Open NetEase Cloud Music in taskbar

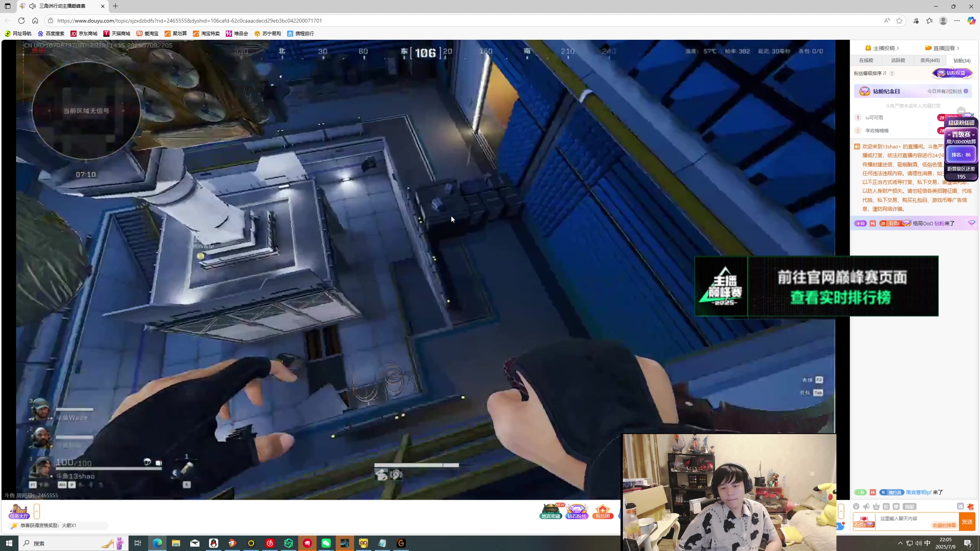(x=270, y=543)
